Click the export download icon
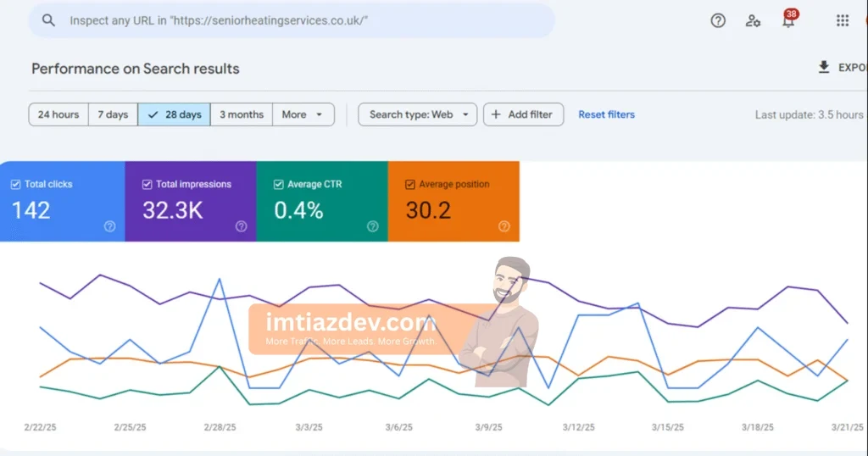 click(824, 67)
